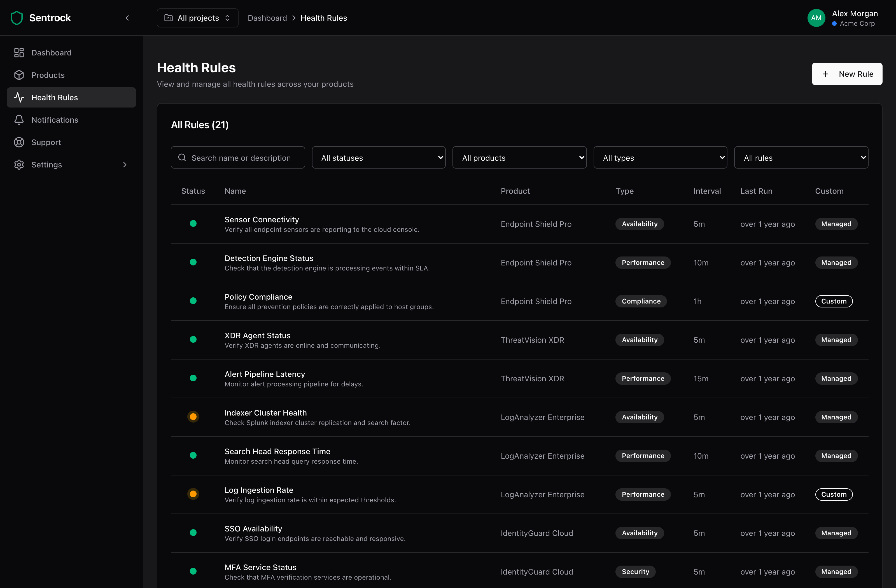Open the All rules filter dropdown

(x=801, y=157)
